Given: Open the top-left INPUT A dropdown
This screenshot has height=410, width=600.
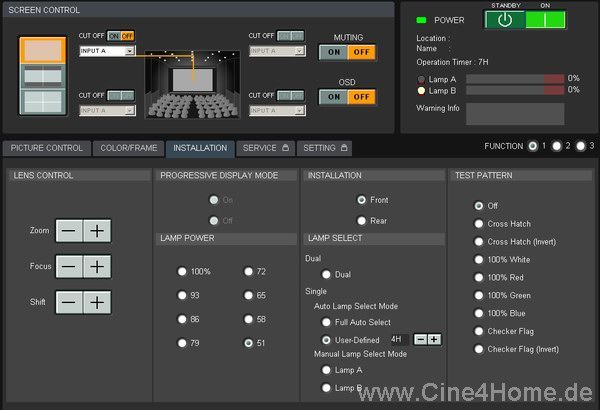Looking at the screenshot, I should pyautogui.click(x=107, y=51).
